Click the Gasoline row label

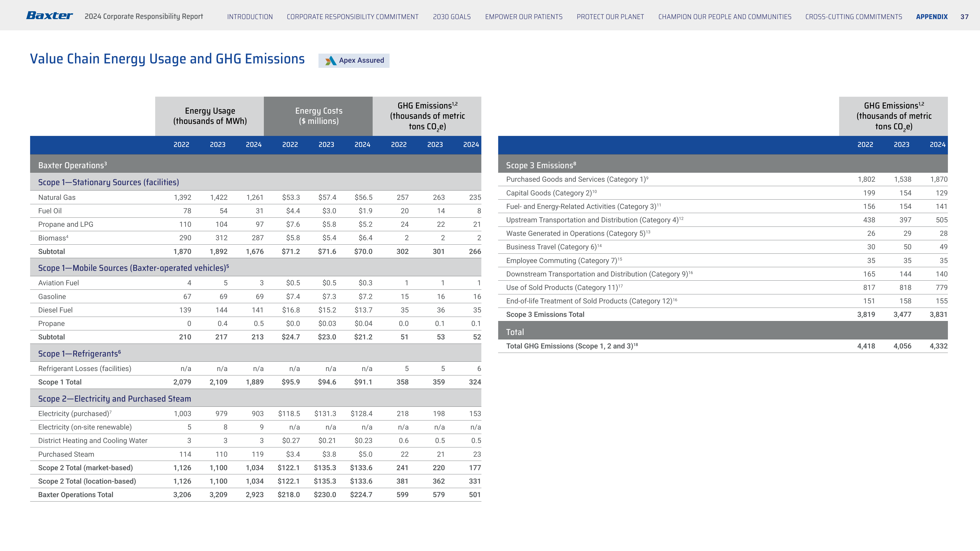click(52, 297)
